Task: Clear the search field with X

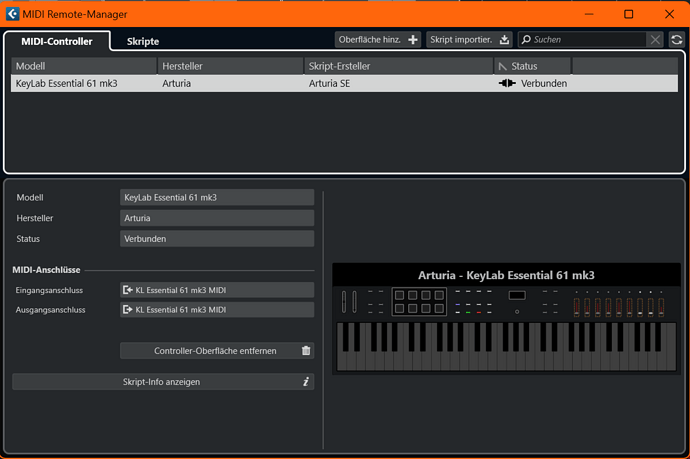Action: click(x=655, y=40)
